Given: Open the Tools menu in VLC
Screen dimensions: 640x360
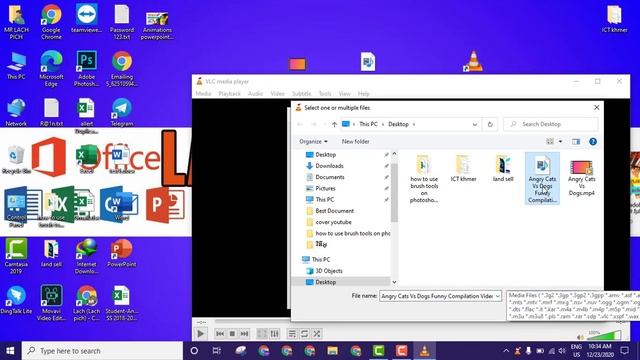Looking at the screenshot, I should (325, 93).
